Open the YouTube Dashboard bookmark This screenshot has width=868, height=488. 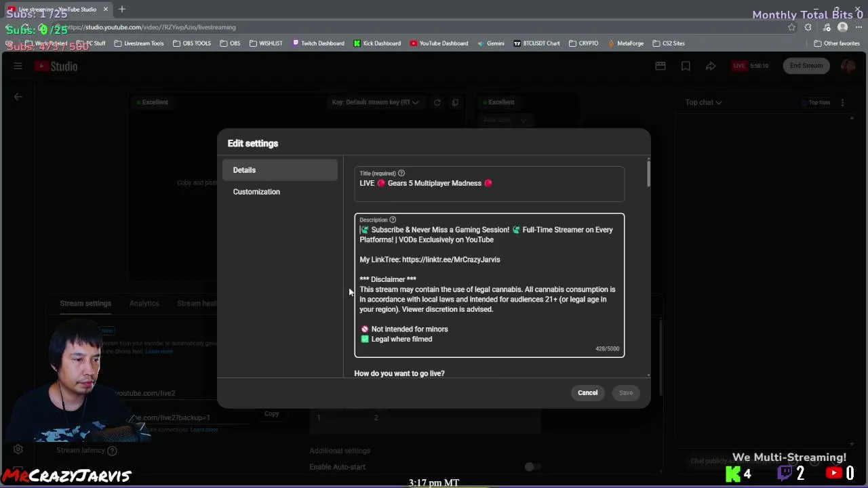point(439,43)
